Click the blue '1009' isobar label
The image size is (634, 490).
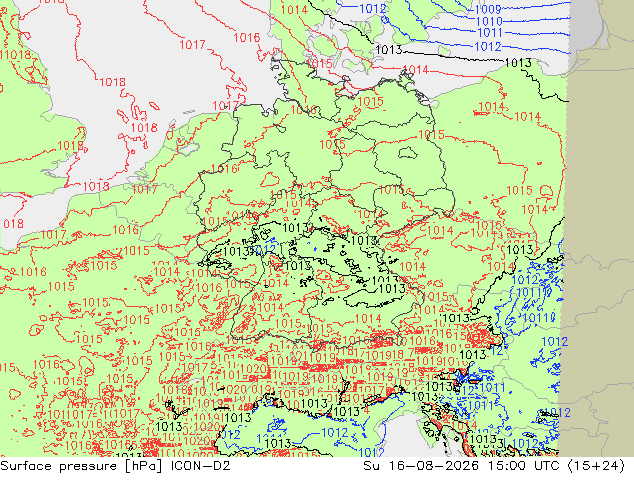[488, 9]
